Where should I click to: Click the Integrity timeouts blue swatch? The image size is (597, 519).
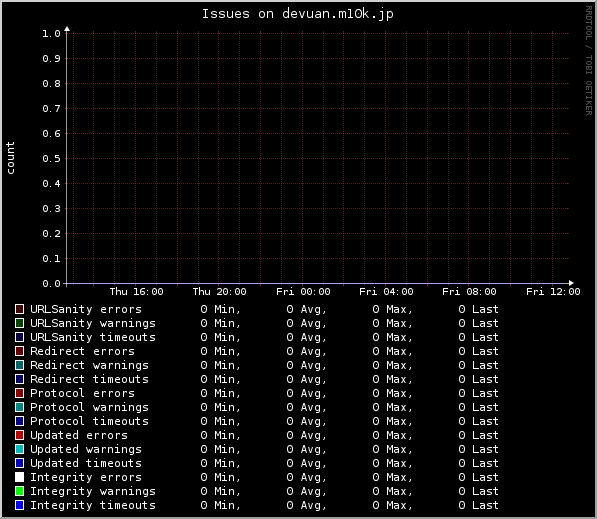[x=19, y=505]
